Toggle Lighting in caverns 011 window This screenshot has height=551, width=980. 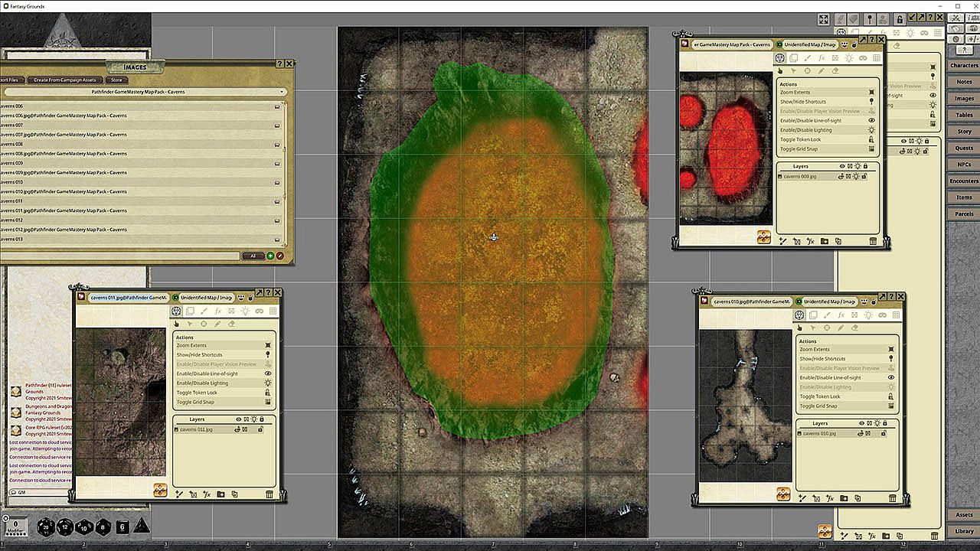click(x=225, y=383)
